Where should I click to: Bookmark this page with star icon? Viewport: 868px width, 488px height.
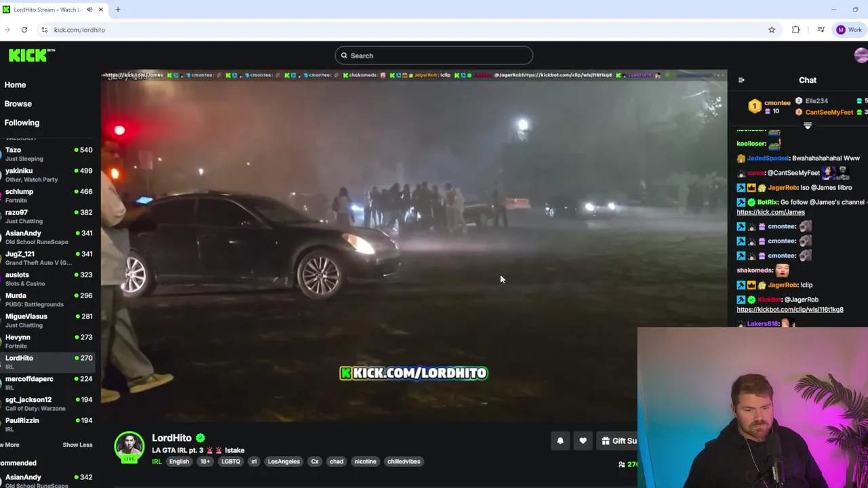(772, 30)
